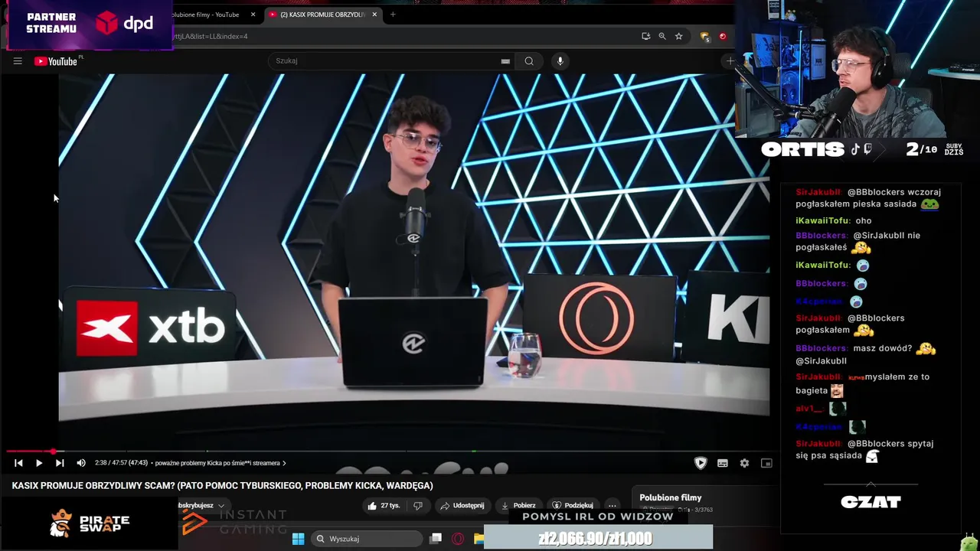Expand chapter 'poważne problemy Kicka' list

tap(220, 463)
